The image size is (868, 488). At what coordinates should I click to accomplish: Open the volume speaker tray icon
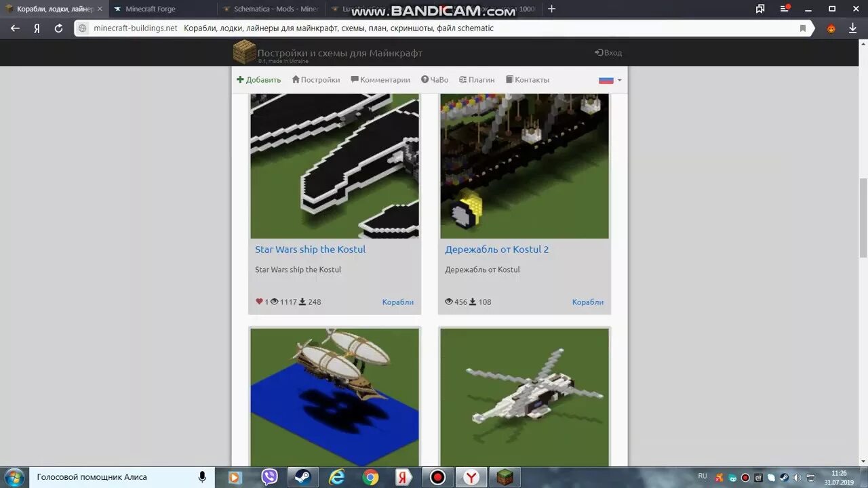click(x=797, y=477)
